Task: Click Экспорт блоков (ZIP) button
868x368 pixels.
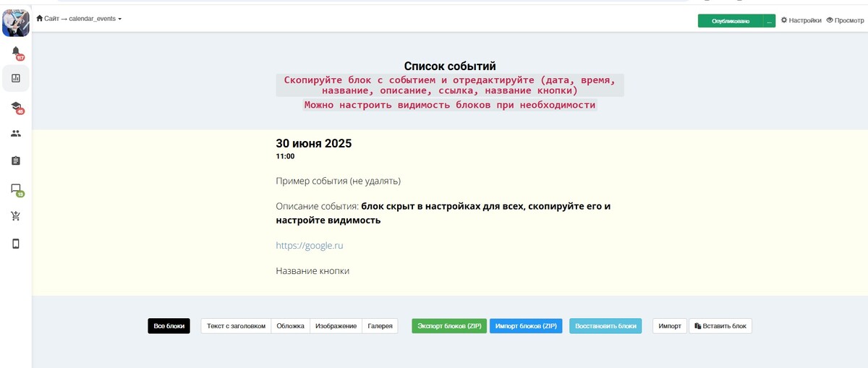Action: (x=449, y=326)
